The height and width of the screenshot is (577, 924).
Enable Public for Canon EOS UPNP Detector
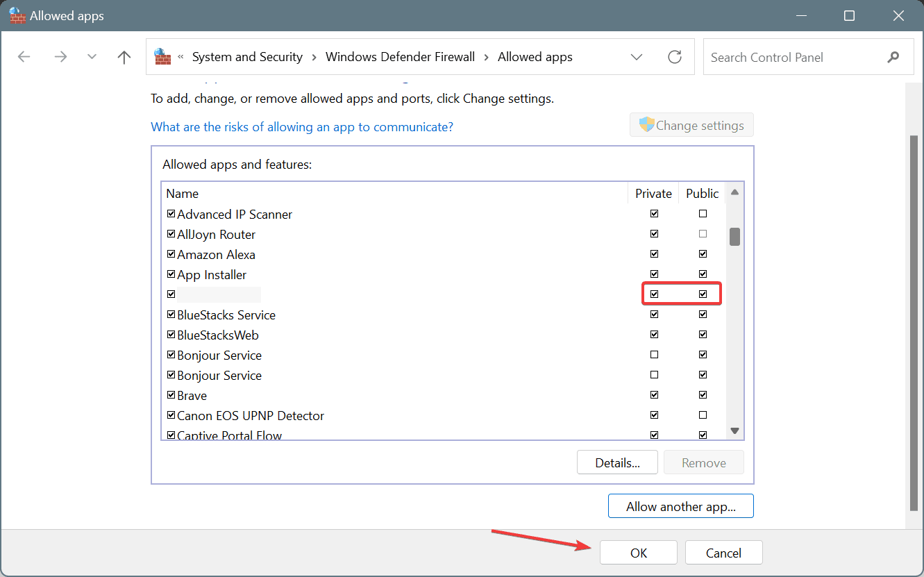703,415
